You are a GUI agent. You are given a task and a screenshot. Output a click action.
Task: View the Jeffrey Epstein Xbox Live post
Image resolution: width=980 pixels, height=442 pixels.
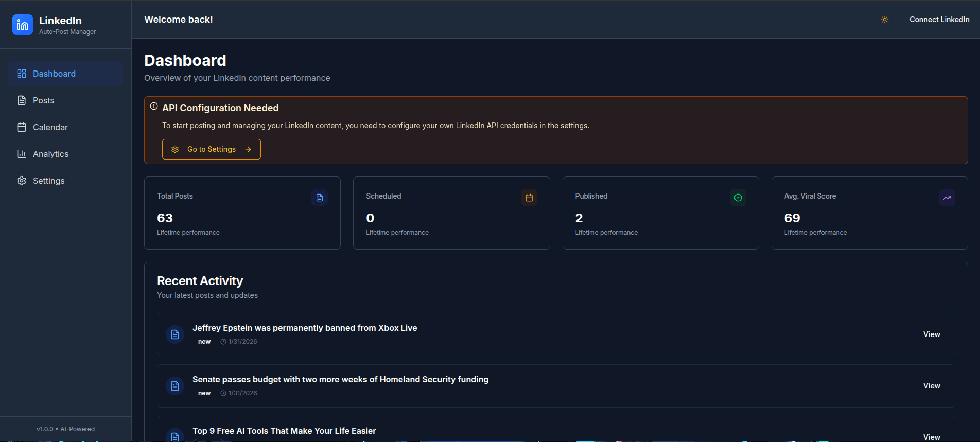931,334
